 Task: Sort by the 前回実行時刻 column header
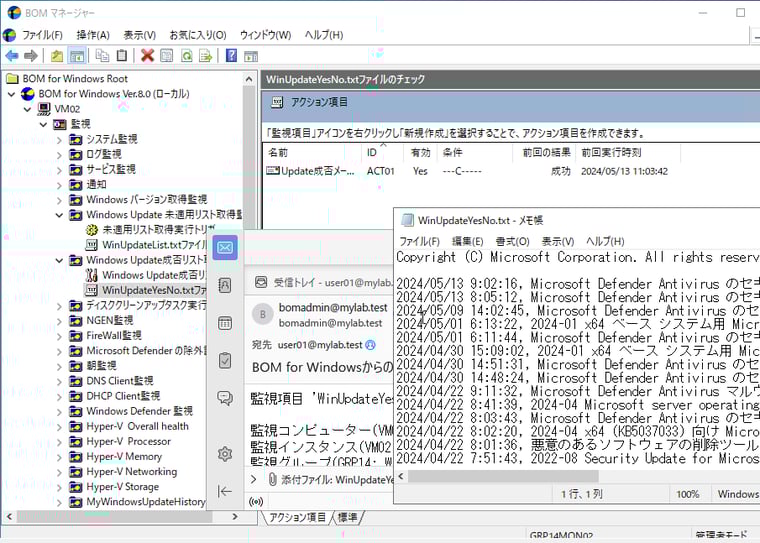pyautogui.click(x=628, y=153)
